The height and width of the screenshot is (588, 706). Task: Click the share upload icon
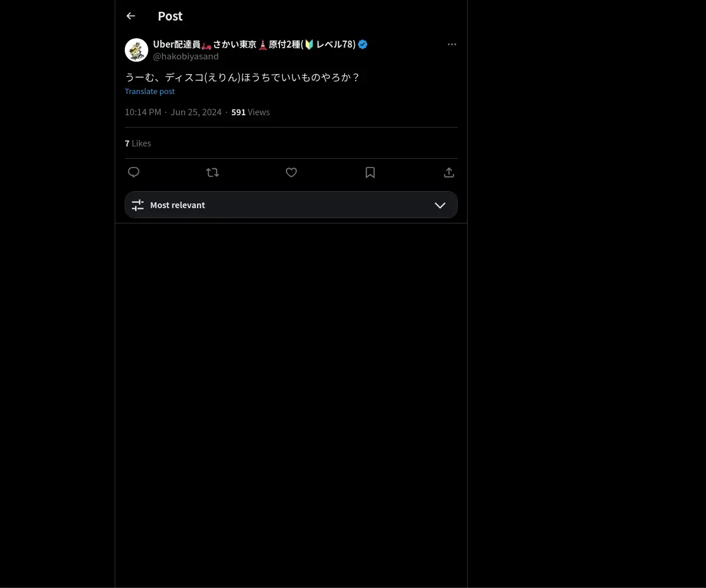(x=449, y=172)
